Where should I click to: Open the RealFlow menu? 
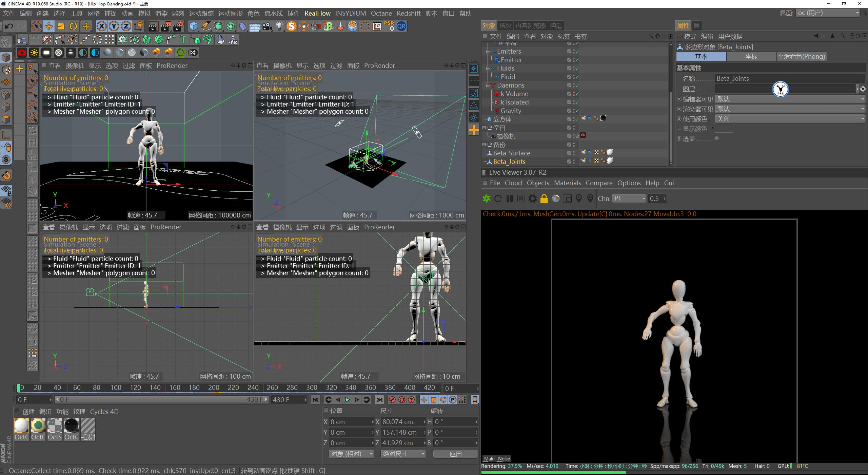pos(317,13)
